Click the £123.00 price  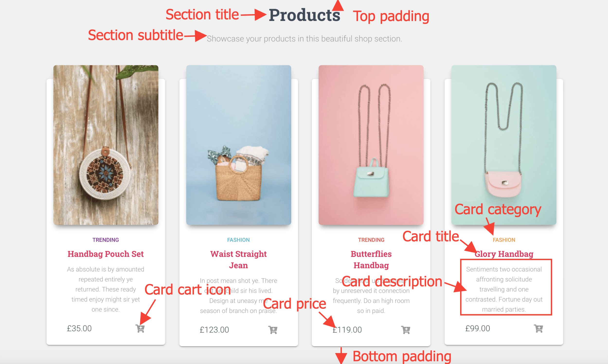point(214,330)
